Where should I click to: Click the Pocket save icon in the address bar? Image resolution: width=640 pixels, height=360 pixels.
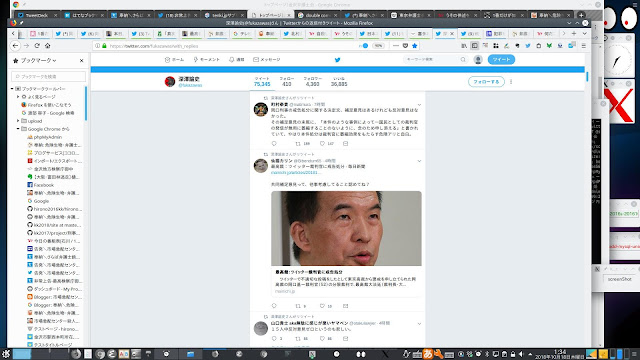405,46
